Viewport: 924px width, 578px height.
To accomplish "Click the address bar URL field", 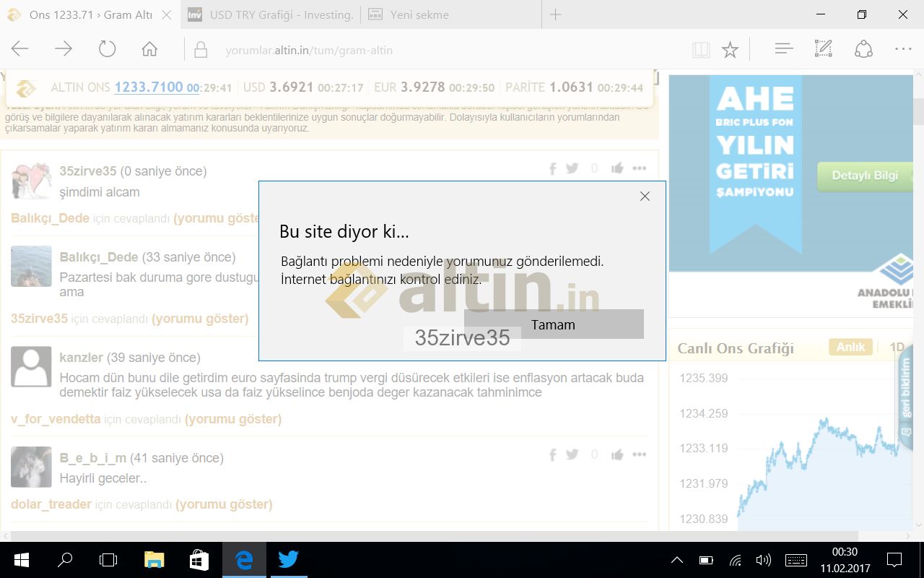I will (x=433, y=50).
